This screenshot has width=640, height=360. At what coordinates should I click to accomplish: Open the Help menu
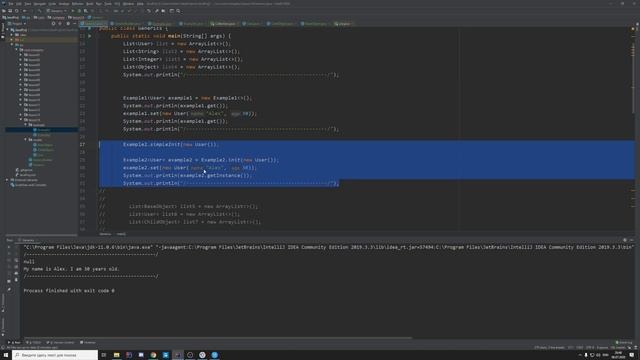point(140,4)
